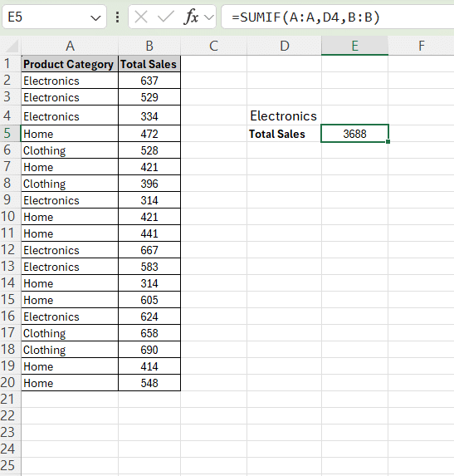Select column A header

pos(70,47)
